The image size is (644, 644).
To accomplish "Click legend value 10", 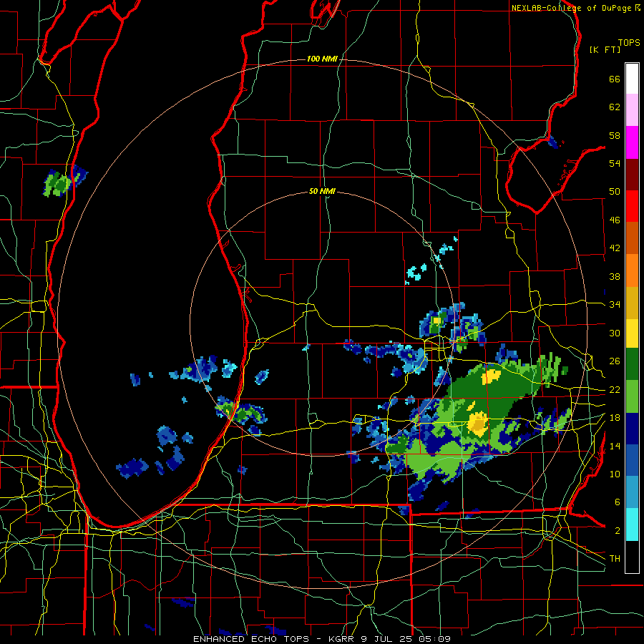I will pyautogui.click(x=615, y=474).
